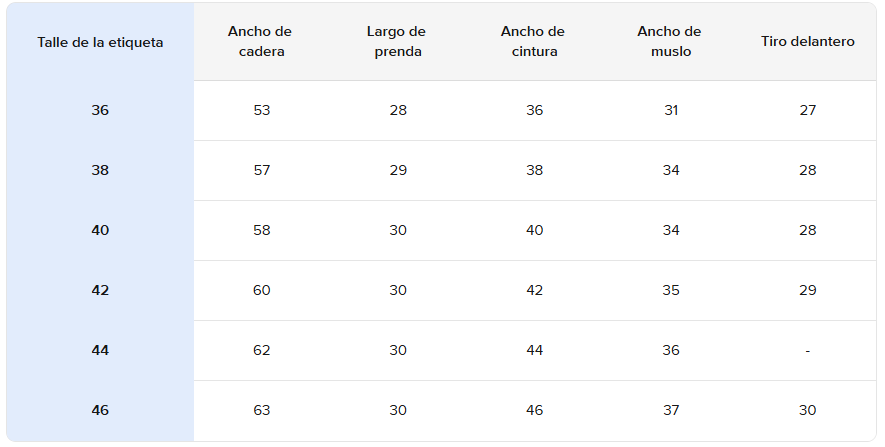Screen dimensions: 885x447
Task: Click the 'Largo de prenda' column header
Action: [x=397, y=42]
